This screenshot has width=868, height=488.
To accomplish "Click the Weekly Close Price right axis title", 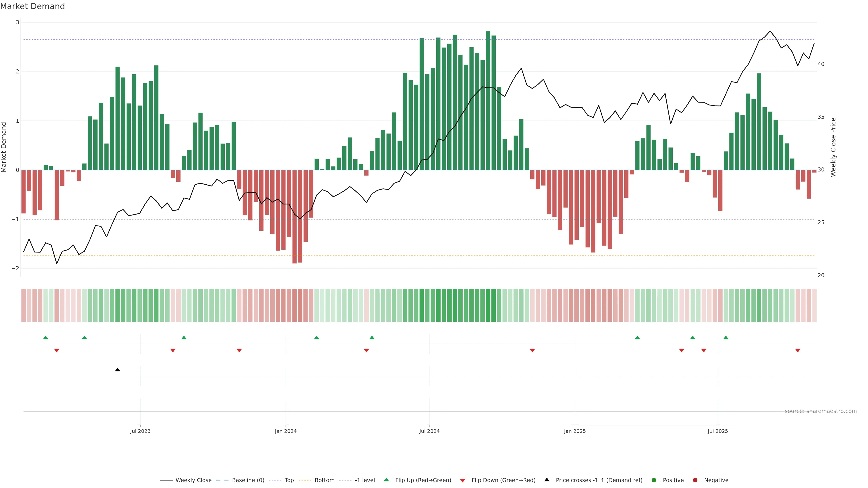I will pos(833,147).
